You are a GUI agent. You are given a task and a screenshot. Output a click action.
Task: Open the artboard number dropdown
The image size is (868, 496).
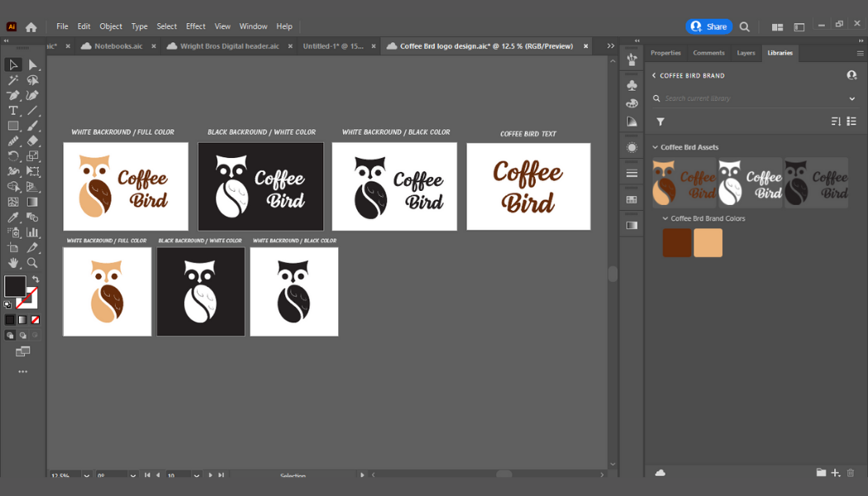click(x=197, y=475)
